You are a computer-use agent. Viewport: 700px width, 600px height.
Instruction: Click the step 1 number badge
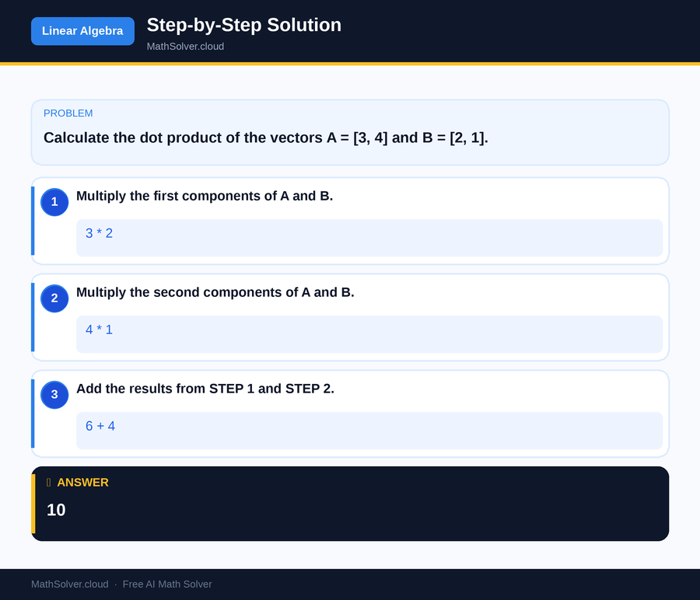pos(54,202)
